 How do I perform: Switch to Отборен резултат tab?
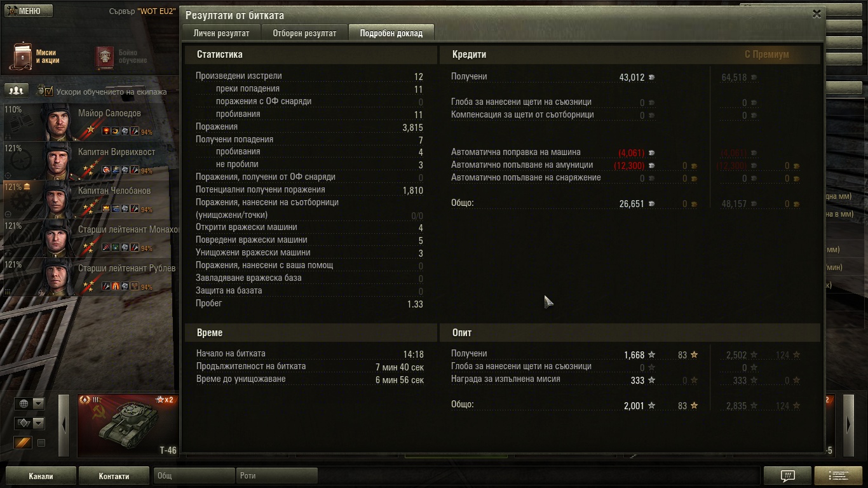(304, 33)
